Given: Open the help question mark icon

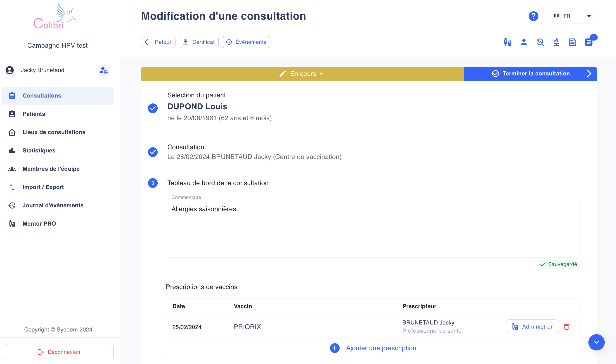Looking at the screenshot, I should [x=533, y=16].
